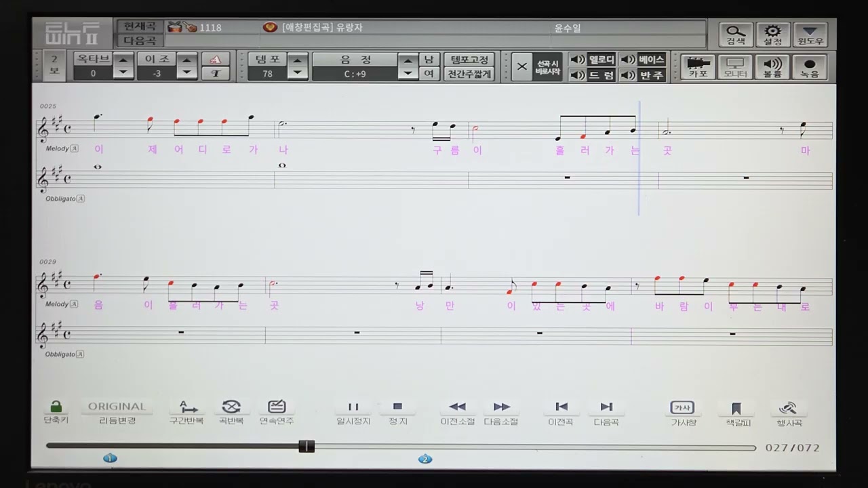Open the 검색 search tool
This screenshot has height=488, width=868.
(x=736, y=34)
